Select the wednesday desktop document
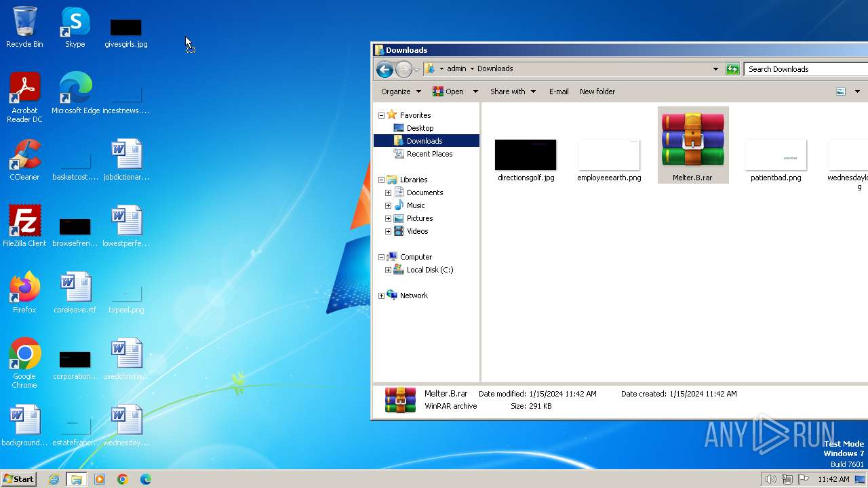The height and width of the screenshot is (488, 868). [x=126, y=426]
